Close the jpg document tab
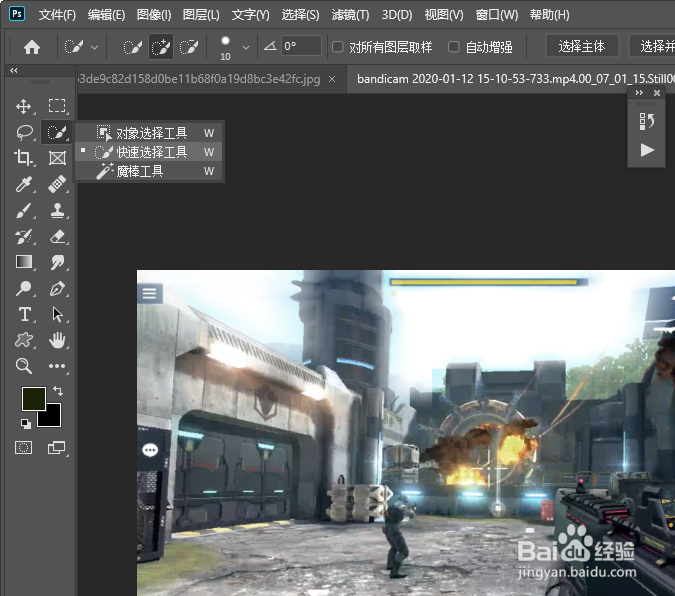Screen dimensions: 675x596 (332, 79)
